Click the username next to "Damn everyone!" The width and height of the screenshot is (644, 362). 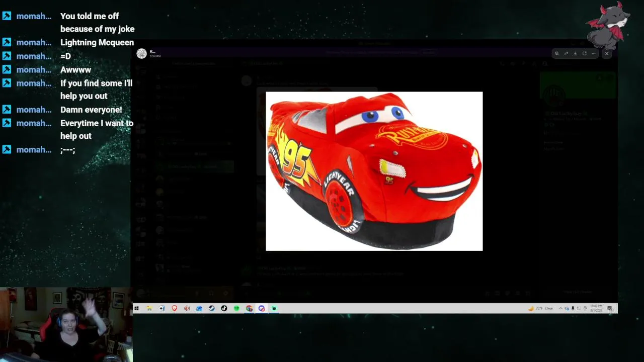34,110
